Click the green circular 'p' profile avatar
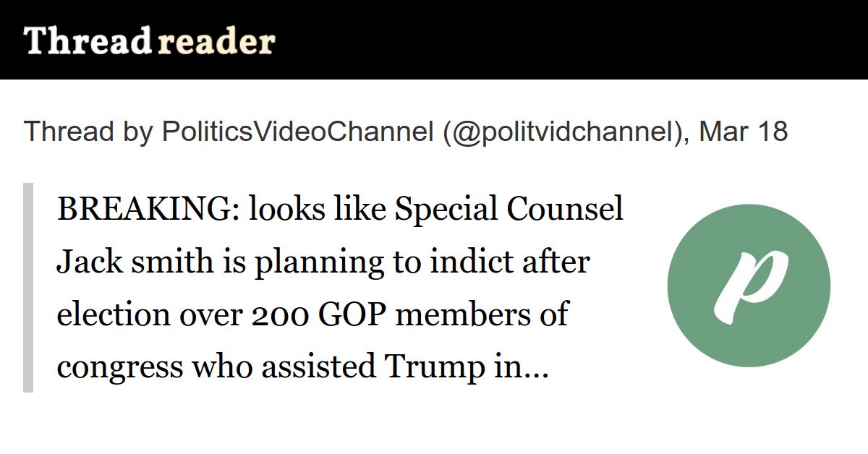The height and width of the screenshot is (454, 868). (749, 286)
